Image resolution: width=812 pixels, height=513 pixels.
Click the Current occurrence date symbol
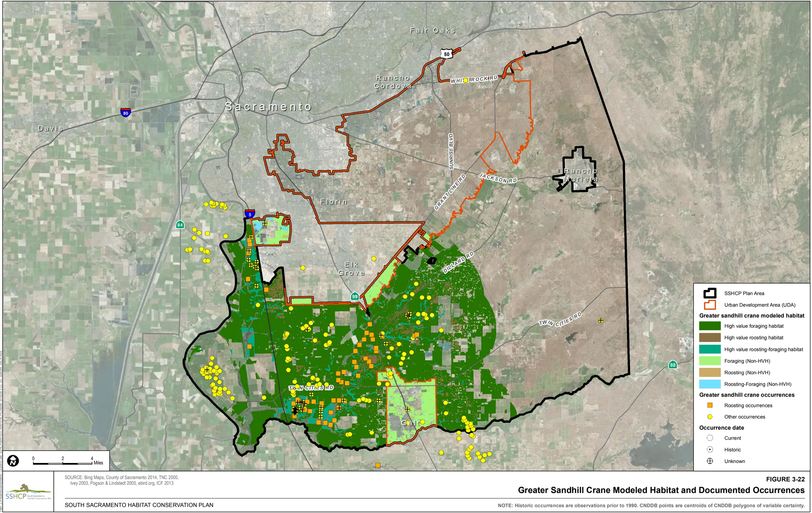(x=710, y=438)
